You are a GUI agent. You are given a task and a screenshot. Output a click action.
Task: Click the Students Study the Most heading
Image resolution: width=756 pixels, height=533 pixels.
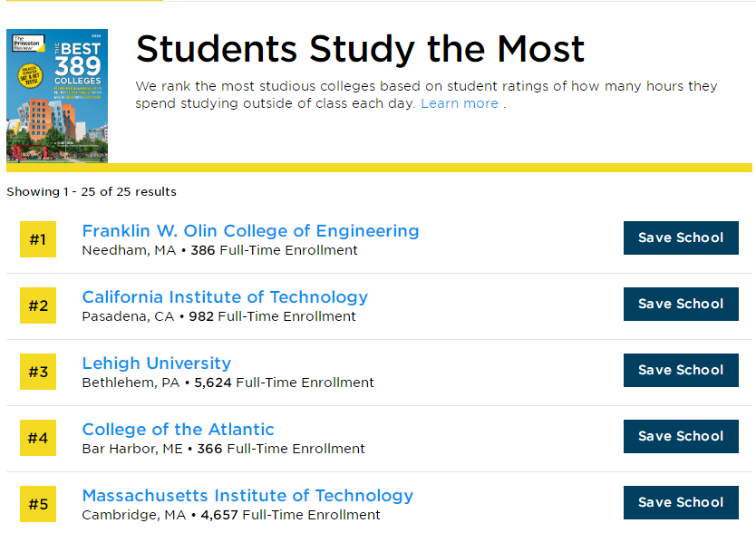360,48
